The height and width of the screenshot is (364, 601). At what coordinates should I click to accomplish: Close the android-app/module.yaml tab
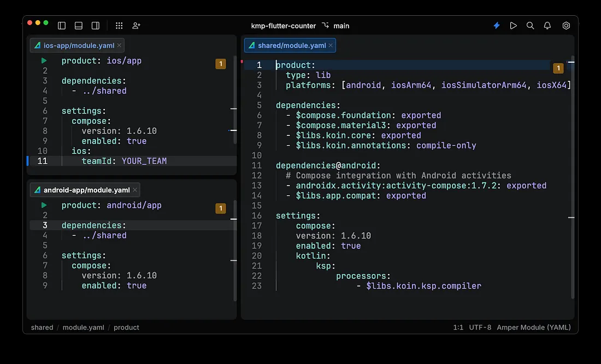[135, 190]
